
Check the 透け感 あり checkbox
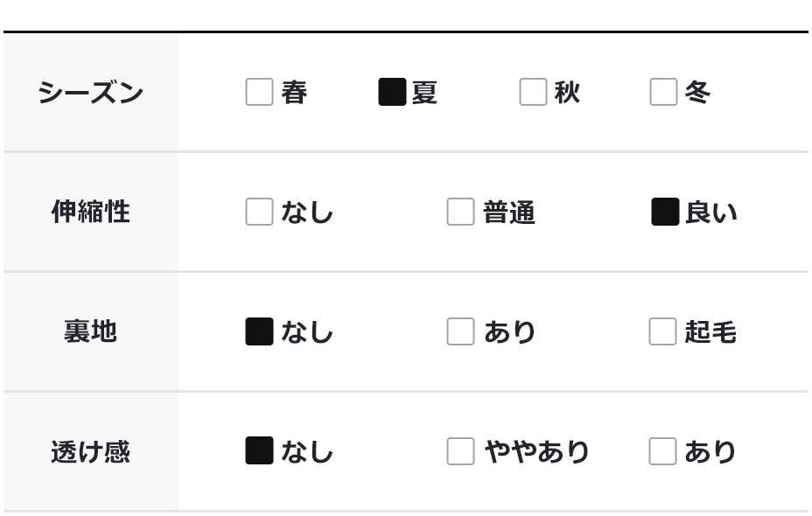click(662, 451)
